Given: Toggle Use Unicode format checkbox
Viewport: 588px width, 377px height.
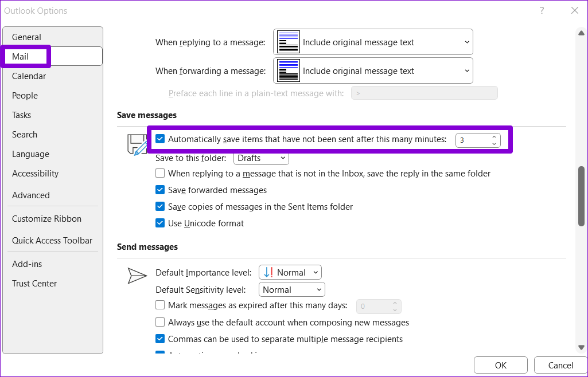Looking at the screenshot, I should tap(160, 223).
